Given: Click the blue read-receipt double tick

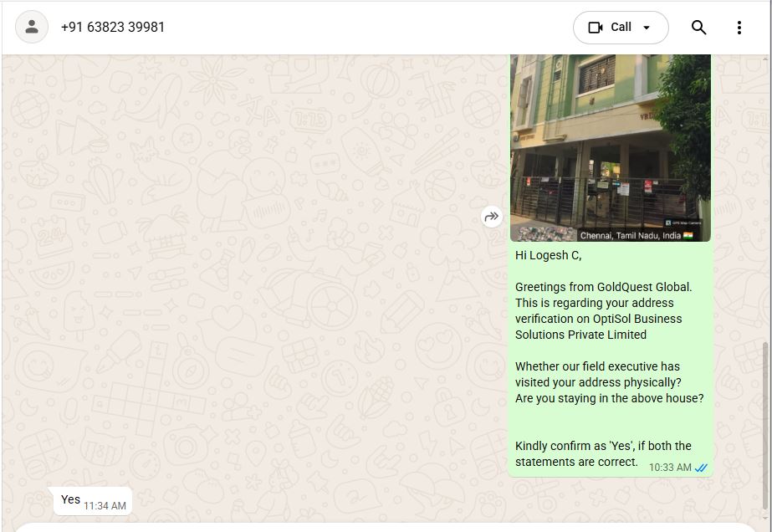Looking at the screenshot, I should pos(701,468).
